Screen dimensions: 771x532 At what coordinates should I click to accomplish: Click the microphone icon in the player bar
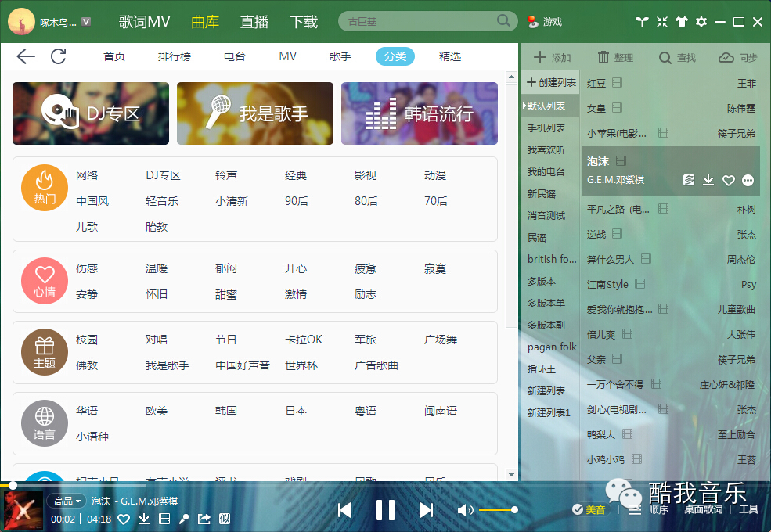(x=184, y=519)
